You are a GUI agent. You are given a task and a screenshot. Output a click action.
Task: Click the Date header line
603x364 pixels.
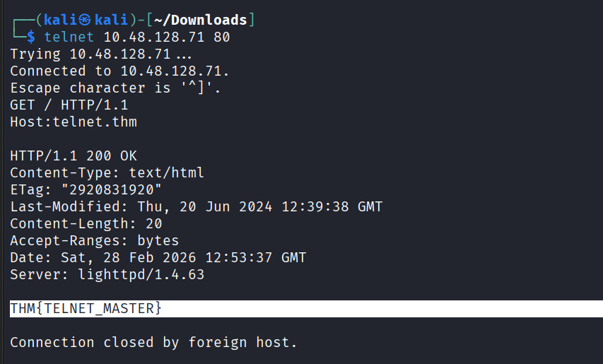pos(158,257)
